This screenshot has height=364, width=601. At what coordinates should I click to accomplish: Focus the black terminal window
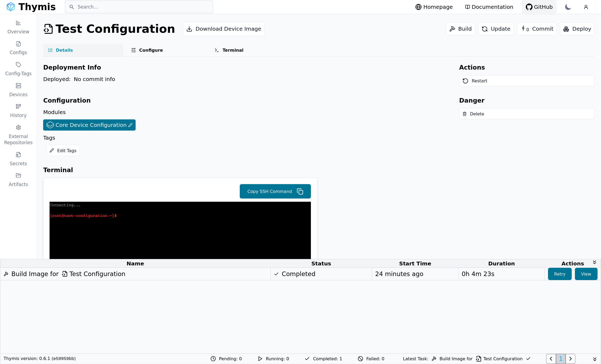[x=180, y=230]
